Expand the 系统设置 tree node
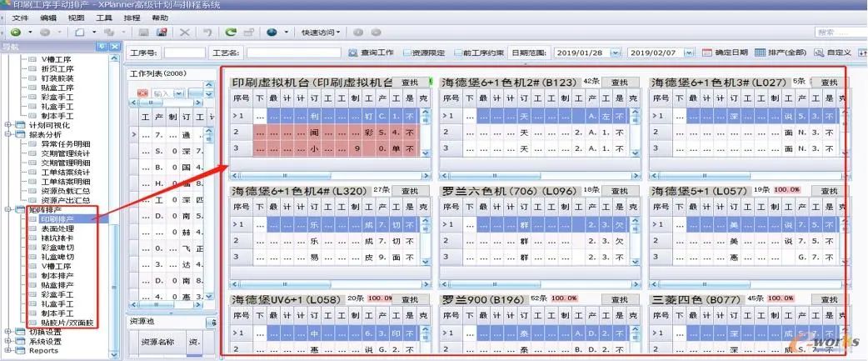The width and height of the screenshot is (868, 361). (9, 341)
